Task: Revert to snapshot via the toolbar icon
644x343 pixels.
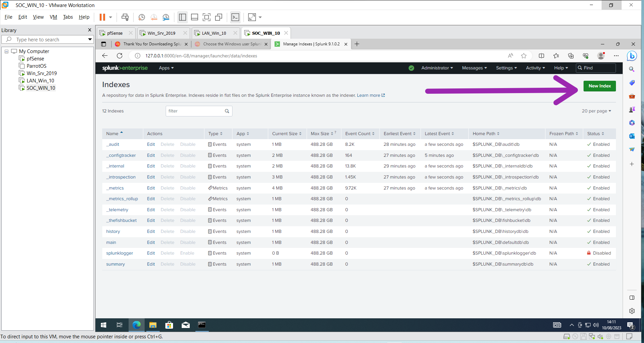Action: tap(154, 17)
